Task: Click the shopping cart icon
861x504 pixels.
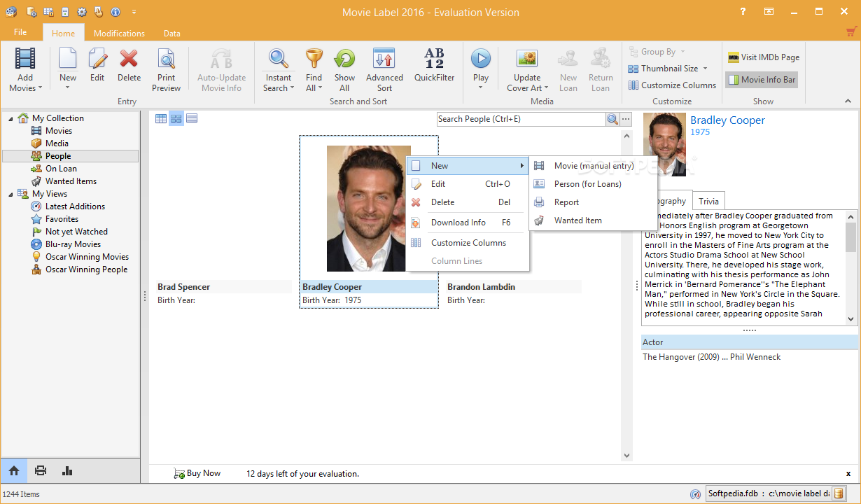Action: 851,31
